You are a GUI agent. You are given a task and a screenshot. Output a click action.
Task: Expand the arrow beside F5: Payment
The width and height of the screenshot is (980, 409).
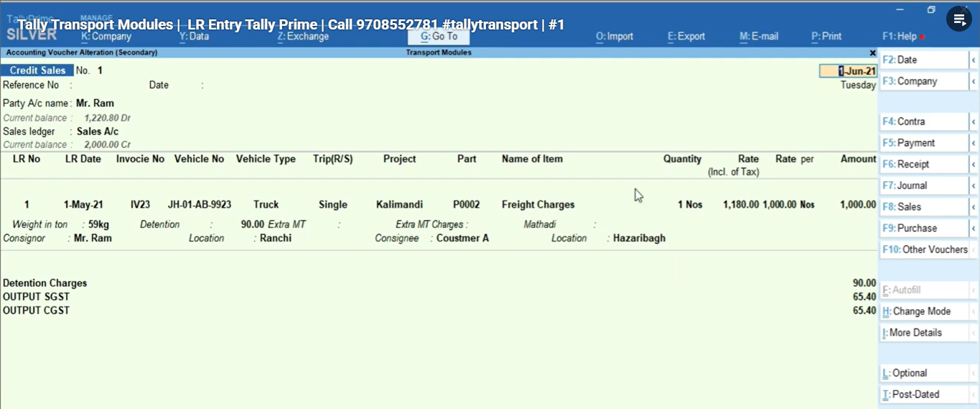click(974, 143)
